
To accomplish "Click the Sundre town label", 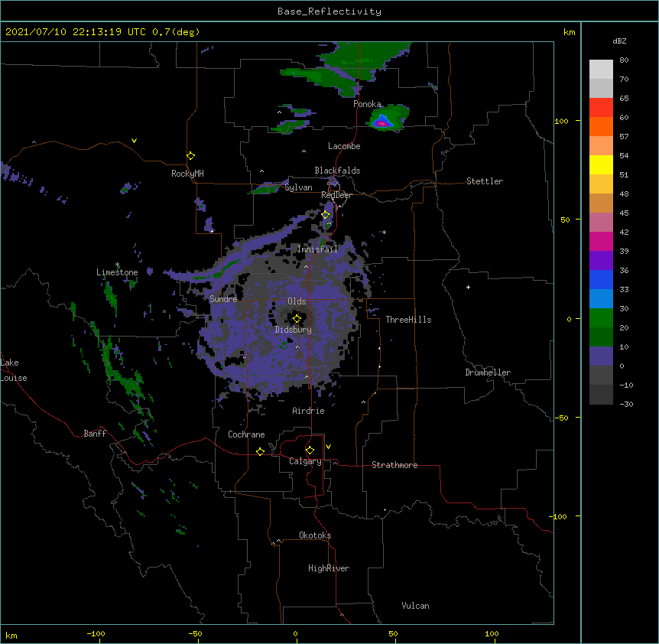I will coord(223,299).
